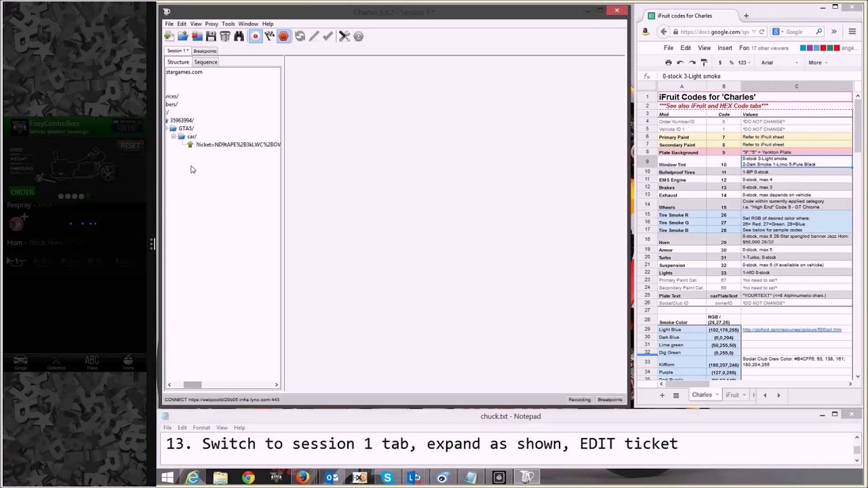This screenshot has height=488, width=868.
Task: Click the Add Sheet plus button
Action: tap(662, 395)
